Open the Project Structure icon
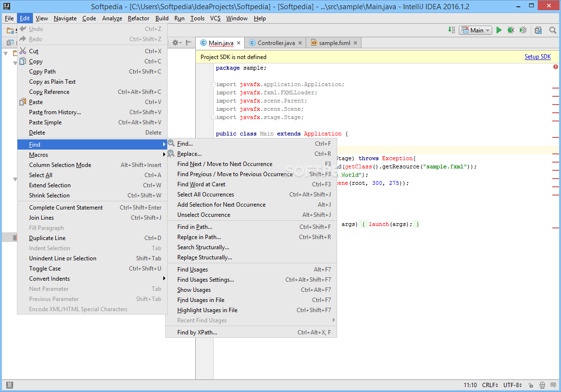This screenshot has width=561, height=392. tap(538, 30)
